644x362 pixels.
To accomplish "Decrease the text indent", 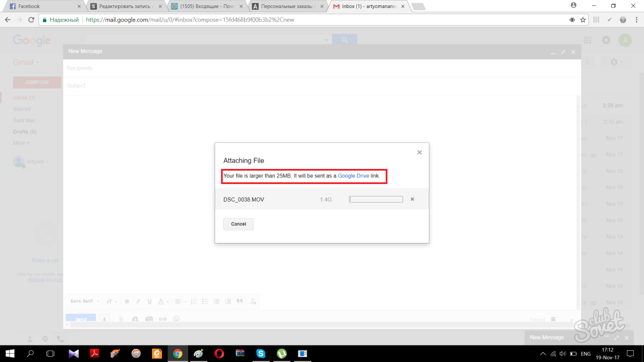I will pyautogui.click(x=217, y=301).
